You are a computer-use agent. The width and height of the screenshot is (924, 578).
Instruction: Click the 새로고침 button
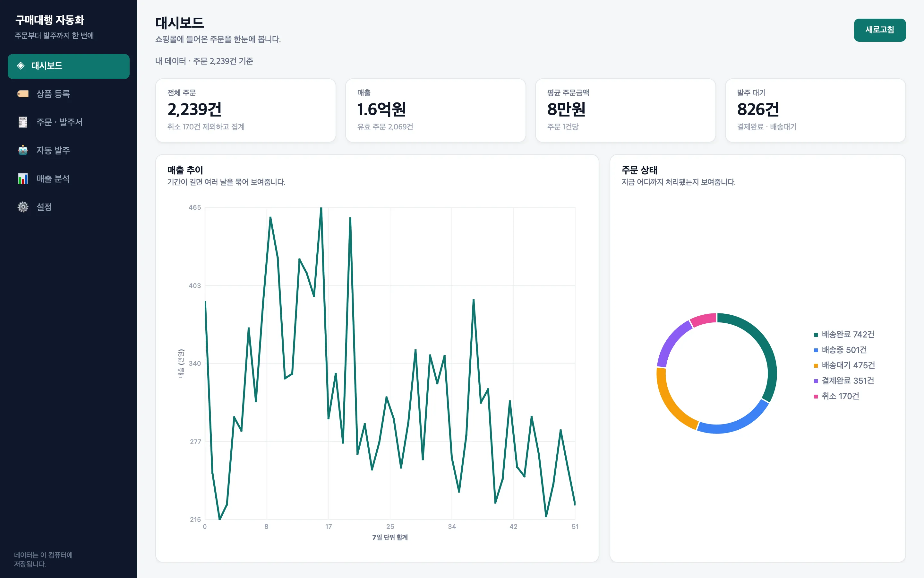pyautogui.click(x=880, y=30)
